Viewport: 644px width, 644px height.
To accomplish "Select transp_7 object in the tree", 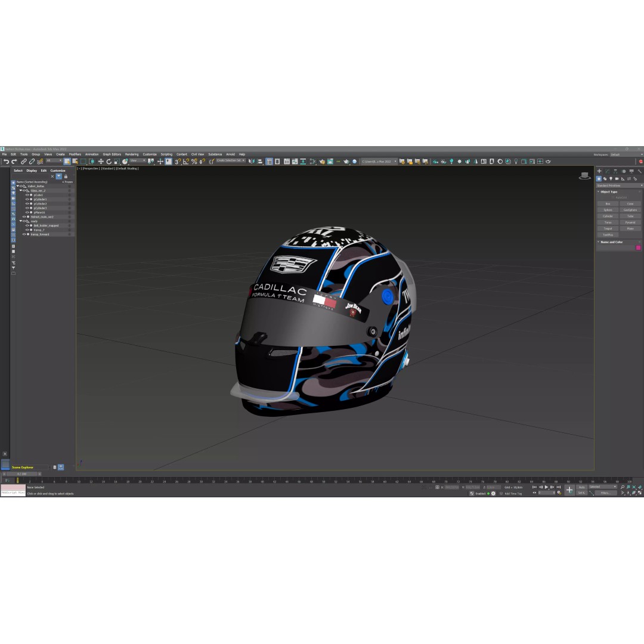I will point(39,230).
